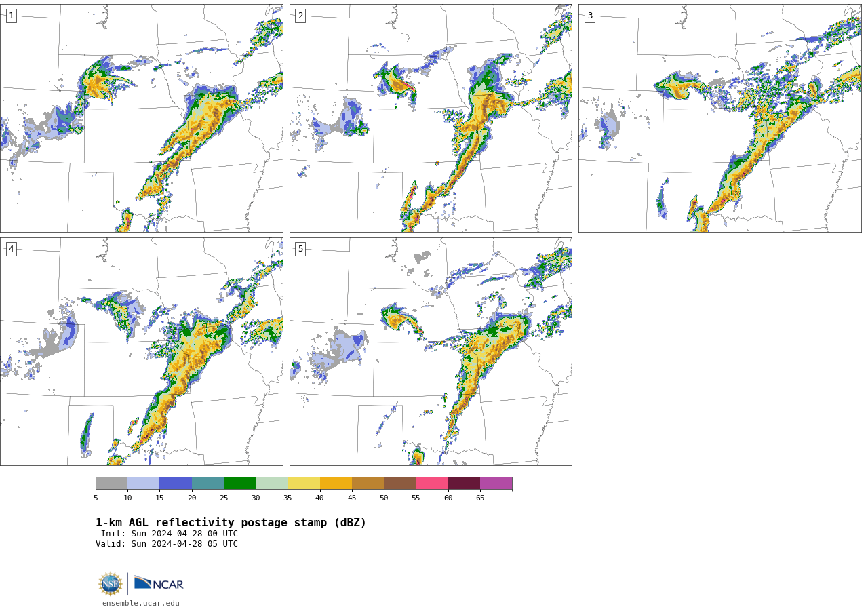Click the NSF logo icon

pyautogui.click(x=111, y=584)
